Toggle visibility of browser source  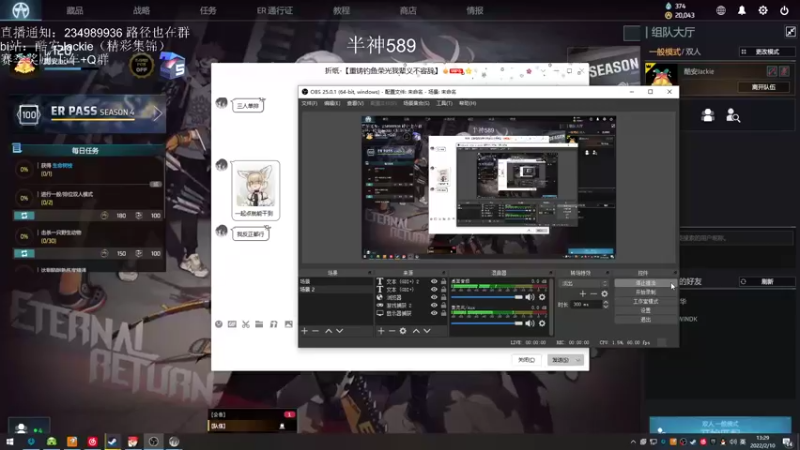[434, 297]
